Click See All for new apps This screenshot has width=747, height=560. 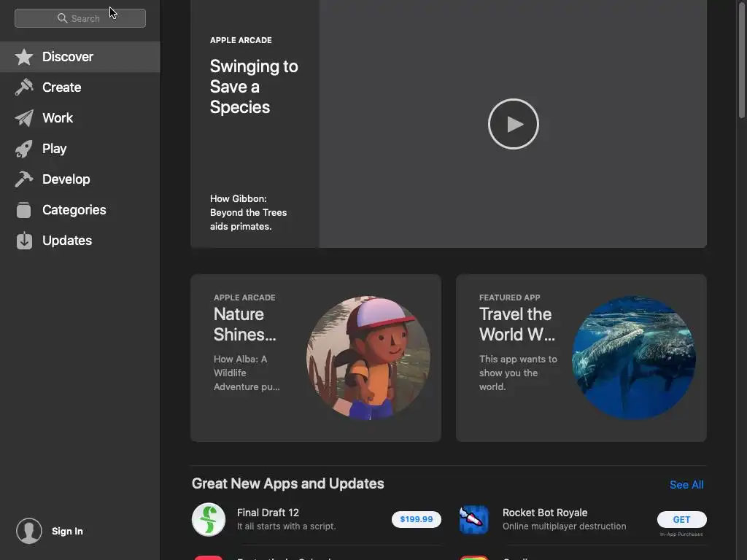pyautogui.click(x=686, y=485)
